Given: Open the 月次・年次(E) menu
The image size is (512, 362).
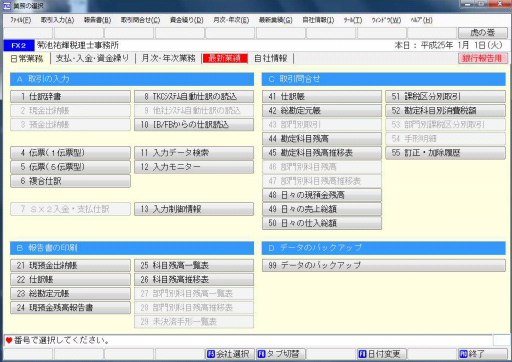Looking at the screenshot, I should pyautogui.click(x=231, y=20).
